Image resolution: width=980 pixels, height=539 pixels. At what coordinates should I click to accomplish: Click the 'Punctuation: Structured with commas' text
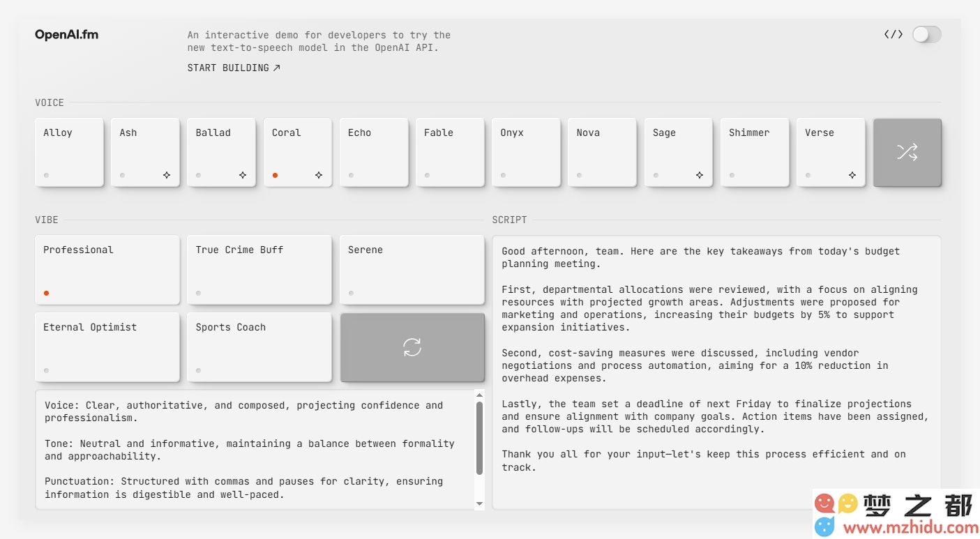(x=244, y=488)
